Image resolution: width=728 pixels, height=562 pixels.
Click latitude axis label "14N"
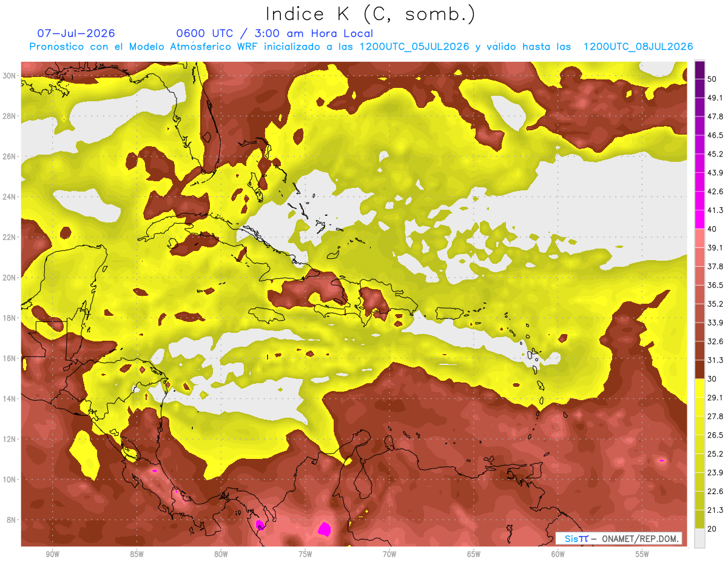pyautogui.click(x=10, y=398)
